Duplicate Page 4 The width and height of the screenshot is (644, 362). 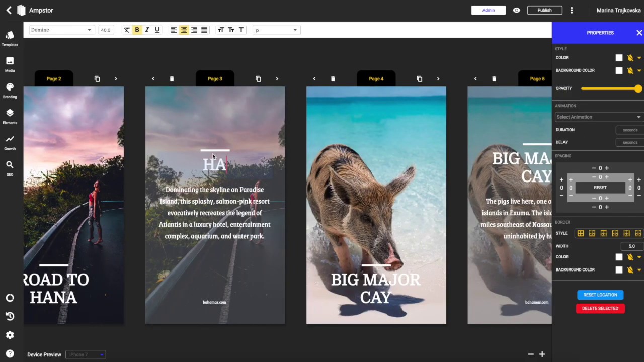419,79
